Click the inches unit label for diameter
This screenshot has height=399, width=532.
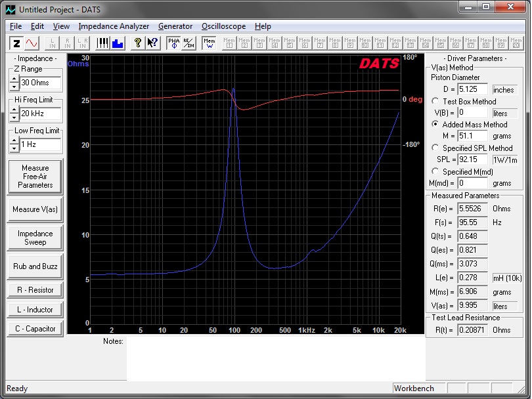[504, 90]
